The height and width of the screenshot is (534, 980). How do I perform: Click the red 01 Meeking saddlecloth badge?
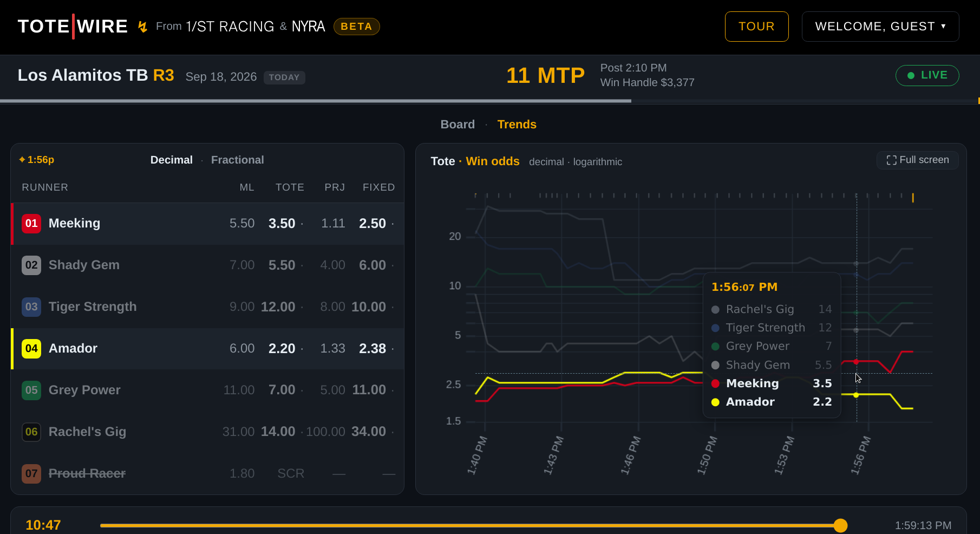coord(31,223)
